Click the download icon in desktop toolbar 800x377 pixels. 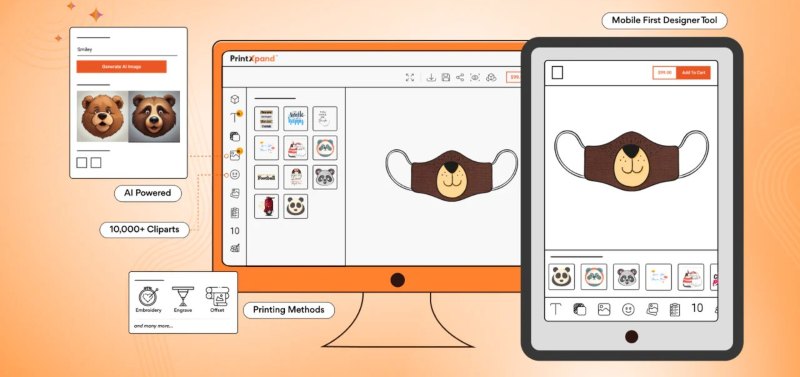point(431,78)
